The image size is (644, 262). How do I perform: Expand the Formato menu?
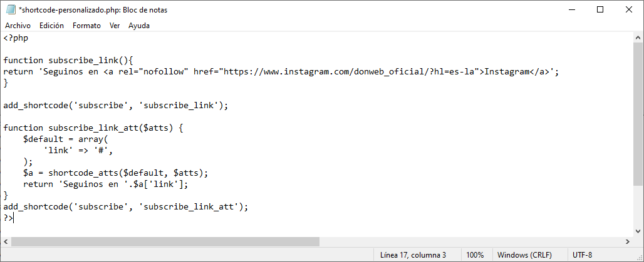[86, 26]
